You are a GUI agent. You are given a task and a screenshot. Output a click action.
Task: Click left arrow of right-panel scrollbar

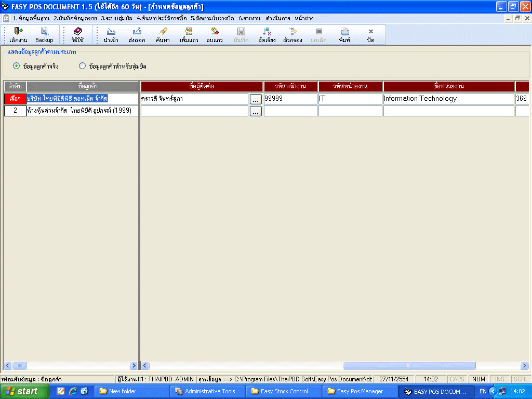(x=145, y=365)
